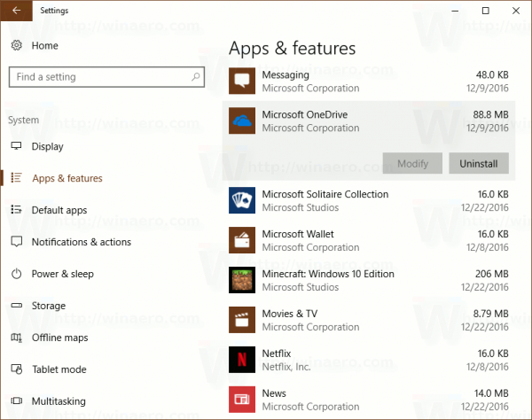Click the System section label
The width and height of the screenshot is (532, 420).
[23, 120]
